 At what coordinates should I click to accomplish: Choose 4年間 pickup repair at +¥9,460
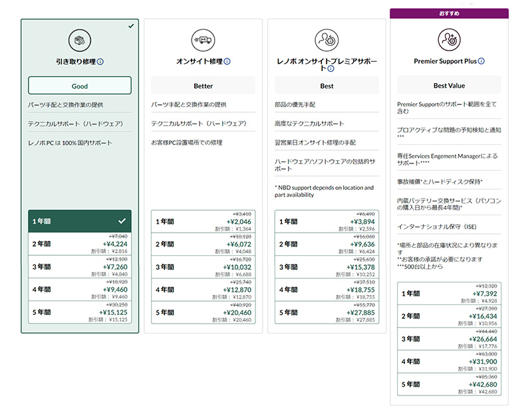coord(80,289)
